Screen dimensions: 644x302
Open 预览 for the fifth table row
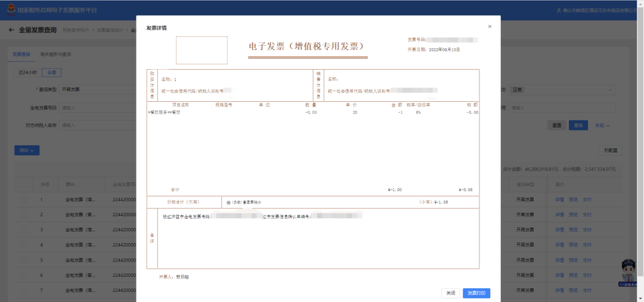pos(573,260)
